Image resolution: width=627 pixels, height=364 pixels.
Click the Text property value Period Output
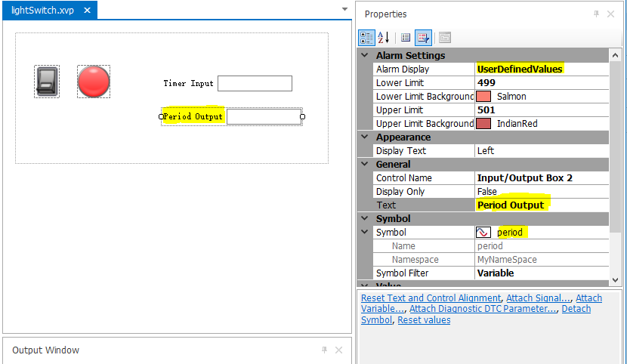click(x=511, y=205)
